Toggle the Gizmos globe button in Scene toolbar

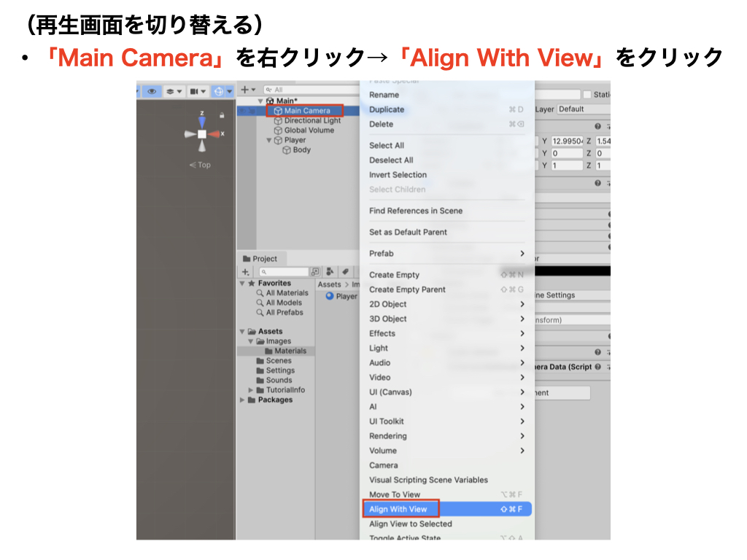218,91
